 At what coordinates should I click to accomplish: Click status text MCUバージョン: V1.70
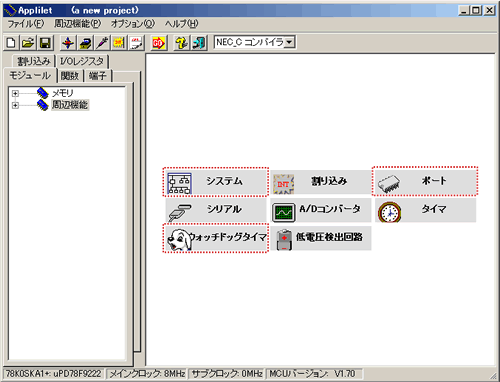[x=312, y=374]
